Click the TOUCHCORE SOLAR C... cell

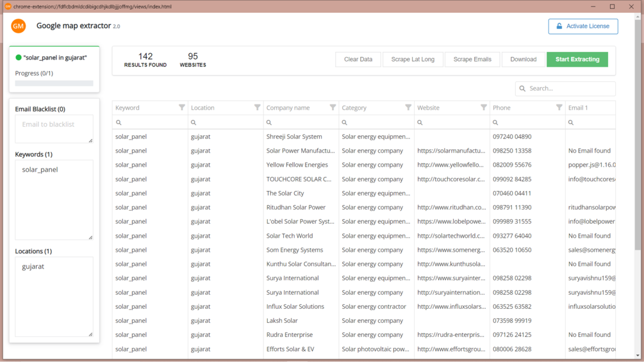301,179
